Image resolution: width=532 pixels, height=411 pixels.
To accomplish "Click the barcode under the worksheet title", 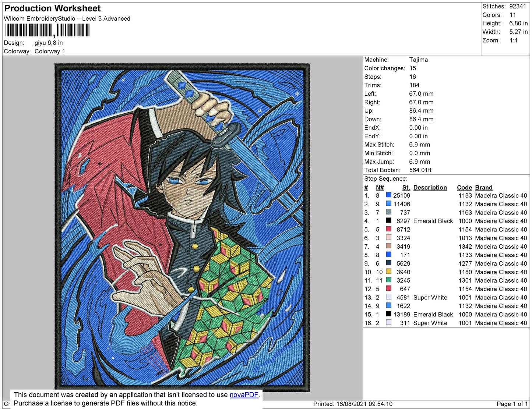I will pyautogui.click(x=47, y=30).
